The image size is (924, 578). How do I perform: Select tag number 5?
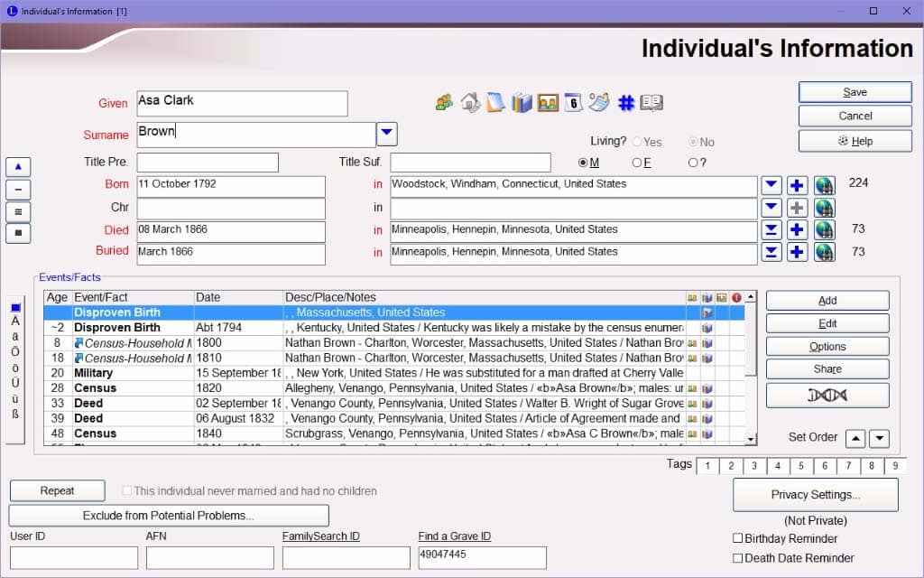pos(801,466)
